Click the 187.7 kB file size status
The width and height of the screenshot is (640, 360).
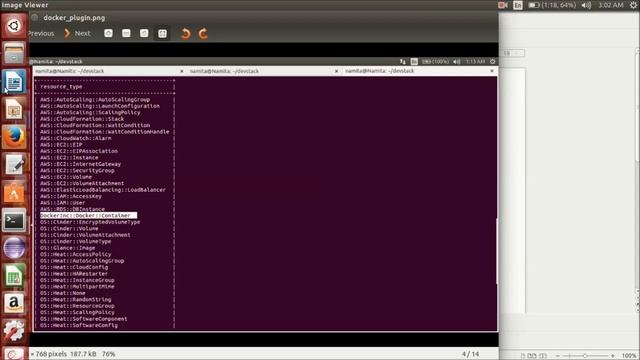click(83, 354)
